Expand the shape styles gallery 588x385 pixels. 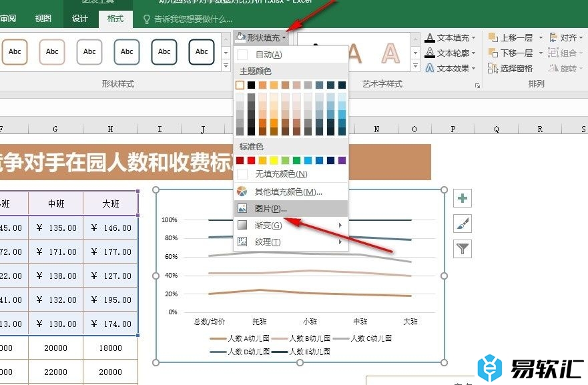tap(226, 66)
